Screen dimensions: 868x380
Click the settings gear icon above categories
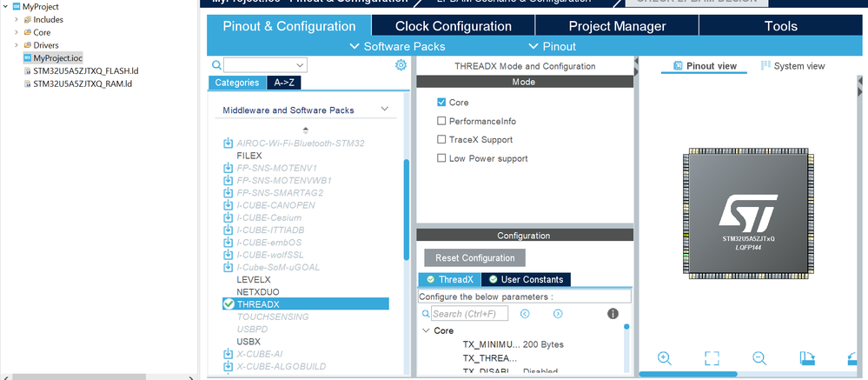[x=401, y=65]
